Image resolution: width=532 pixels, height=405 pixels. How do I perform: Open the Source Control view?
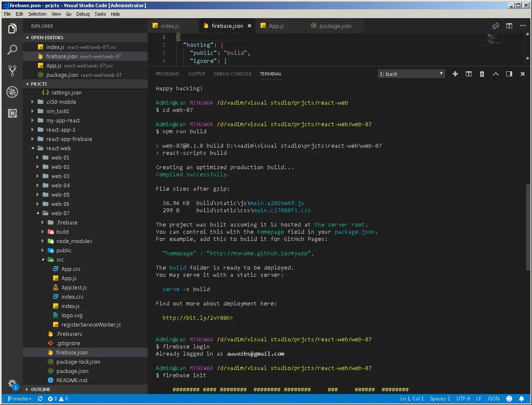(12, 70)
